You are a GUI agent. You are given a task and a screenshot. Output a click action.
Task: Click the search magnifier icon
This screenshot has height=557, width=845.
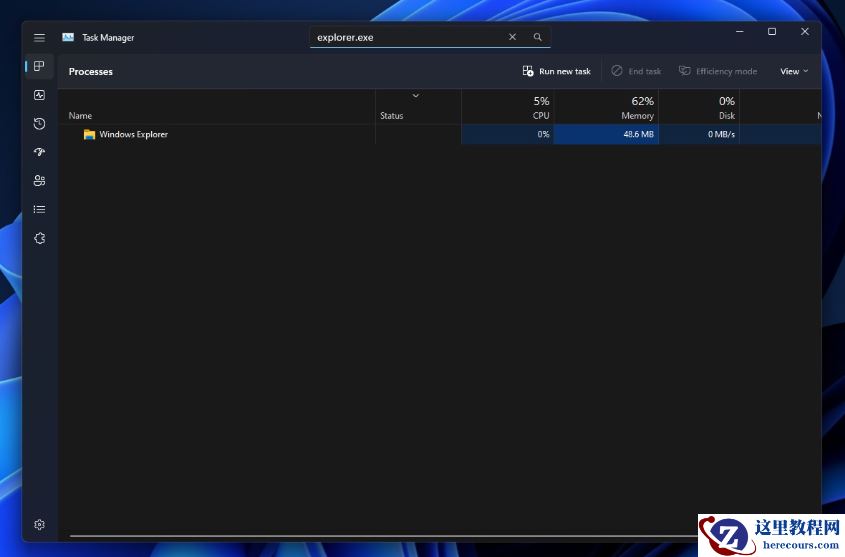(x=537, y=37)
